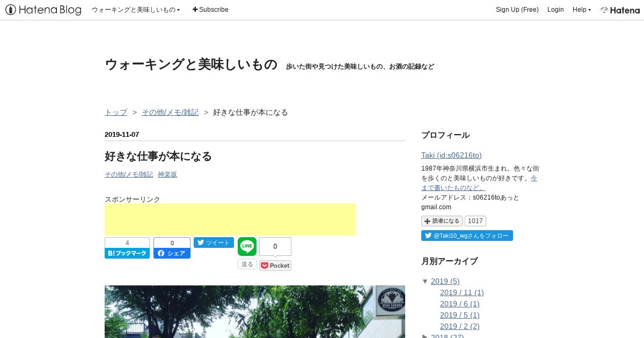The width and height of the screenshot is (644, 338).
Task: Click the Login link
Action: [555, 10]
